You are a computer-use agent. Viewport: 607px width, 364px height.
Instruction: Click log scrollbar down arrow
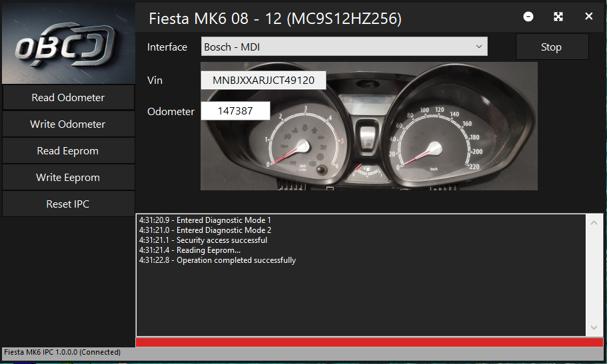point(594,327)
